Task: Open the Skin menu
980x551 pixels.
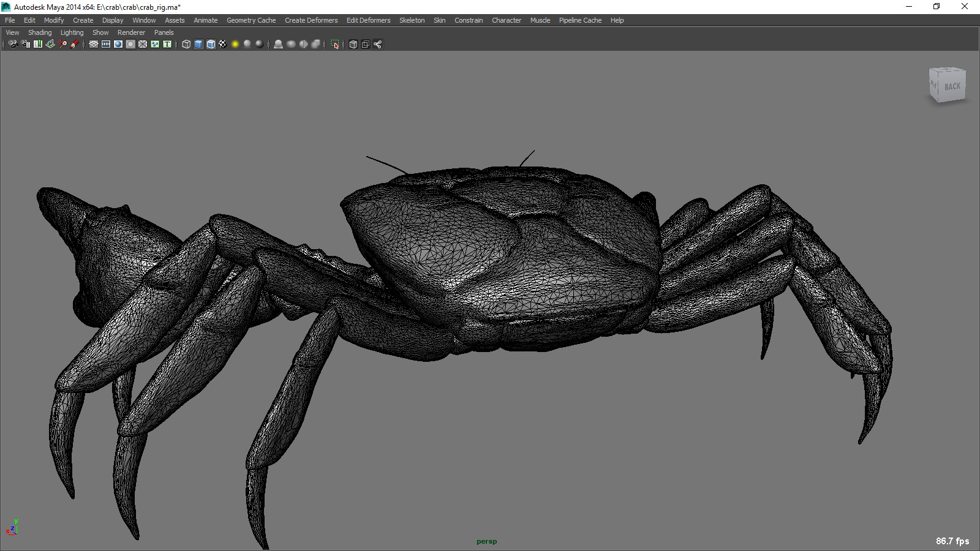Action: [x=440, y=20]
